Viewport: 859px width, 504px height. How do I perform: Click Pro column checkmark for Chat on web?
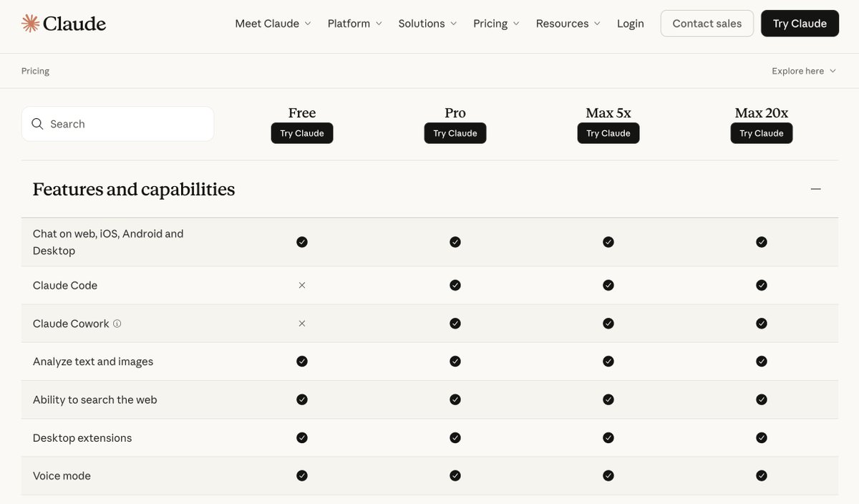pos(455,242)
